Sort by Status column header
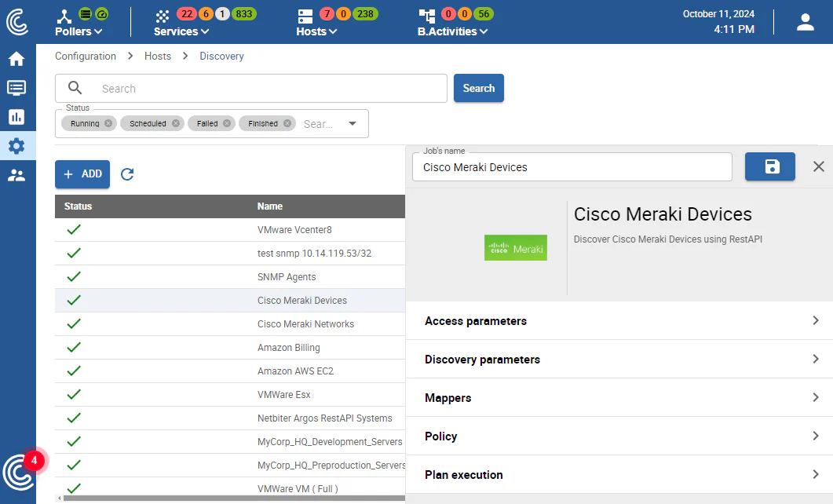Image resolution: width=833 pixels, height=504 pixels. (78, 206)
